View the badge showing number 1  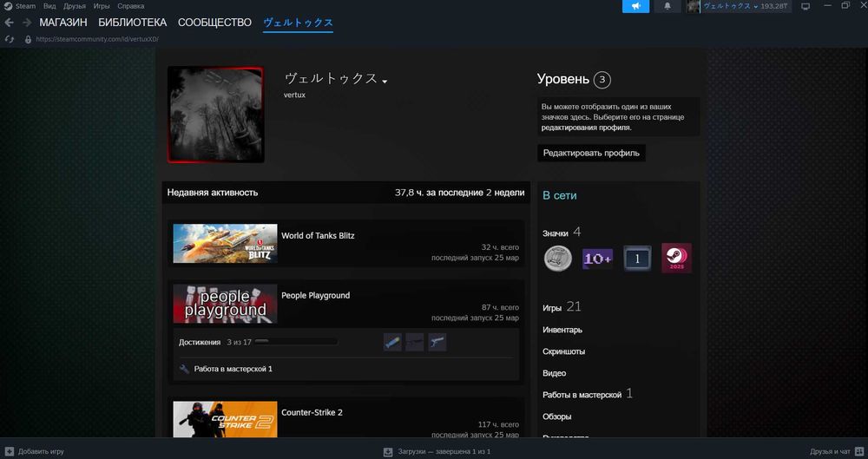[x=637, y=259]
